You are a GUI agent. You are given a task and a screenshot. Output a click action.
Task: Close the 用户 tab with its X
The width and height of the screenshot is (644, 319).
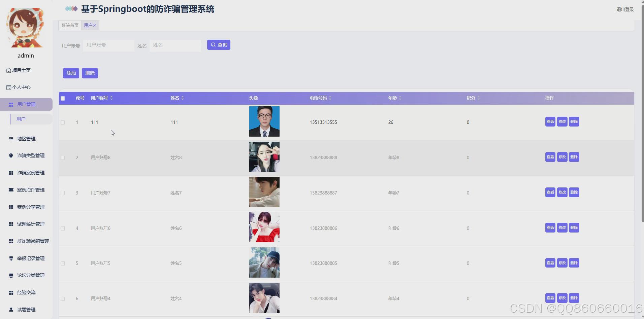95,25
